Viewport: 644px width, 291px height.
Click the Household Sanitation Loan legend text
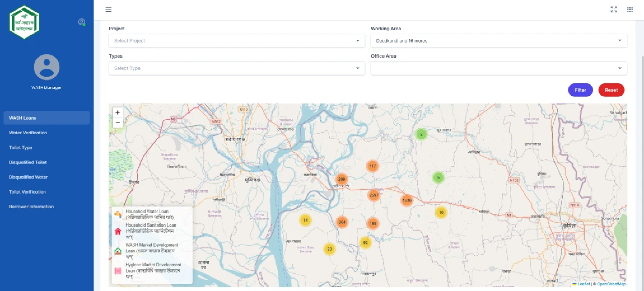[x=151, y=231]
